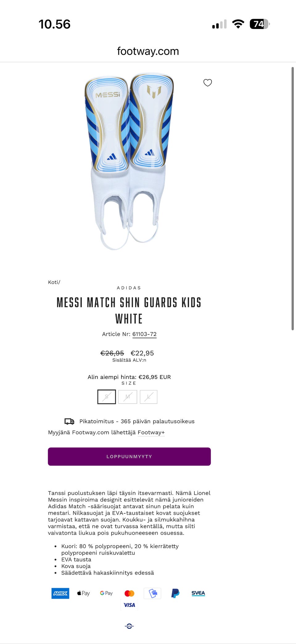296x644 pixels.
Task: Click the page scrollbar on the right
Action: pyautogui.click(x=293, y=197)
